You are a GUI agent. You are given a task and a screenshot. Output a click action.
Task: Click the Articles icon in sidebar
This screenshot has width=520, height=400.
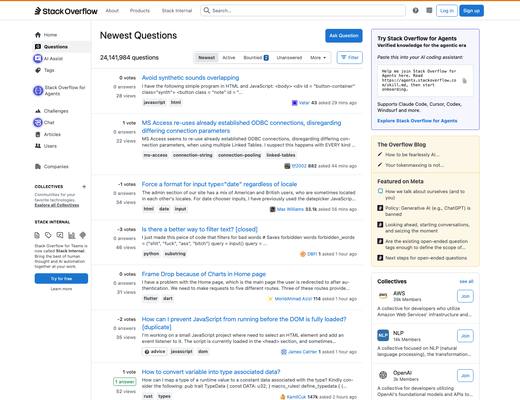tap(38, 134)
